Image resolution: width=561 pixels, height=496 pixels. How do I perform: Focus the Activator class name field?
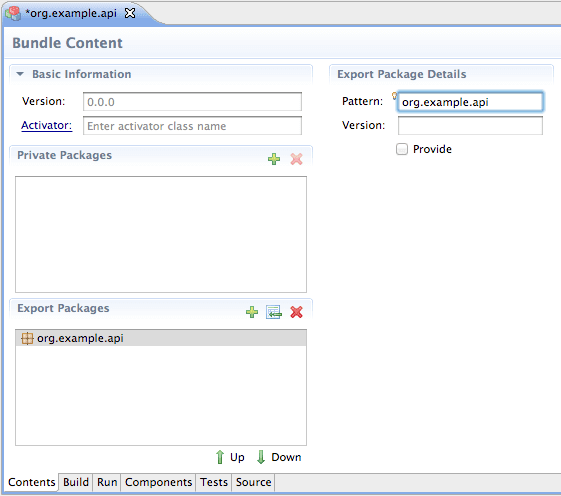192,126
